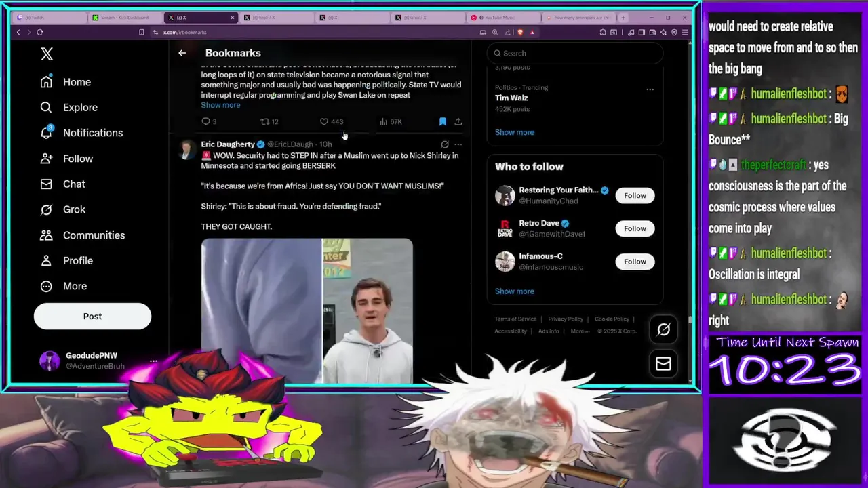Remove bookmark on the Swan Lake post

(442, 121)
